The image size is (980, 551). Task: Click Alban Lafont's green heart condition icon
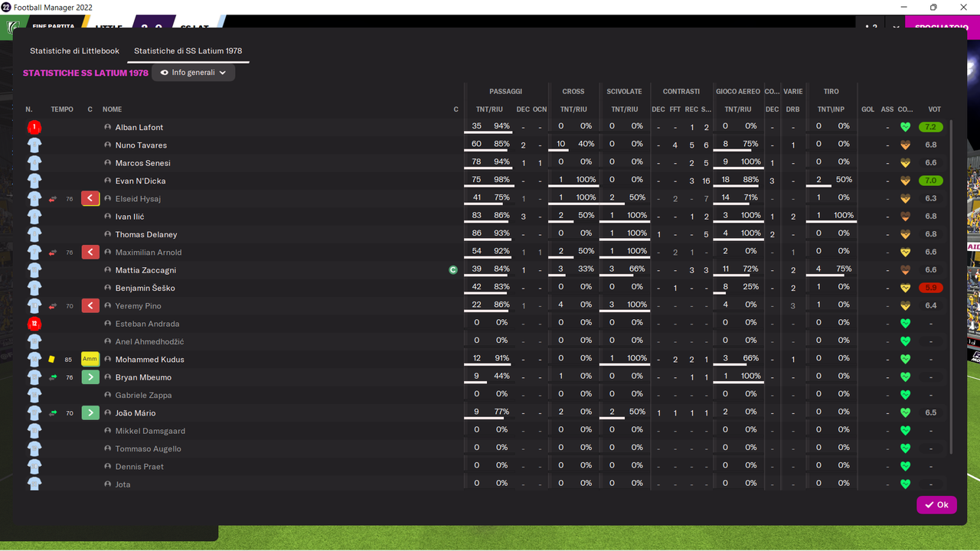pos(905,127)
